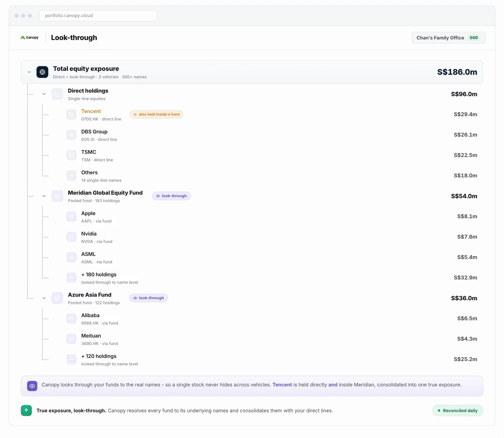
Task: Select the TSMC holding name
Action: pos(89,152)
